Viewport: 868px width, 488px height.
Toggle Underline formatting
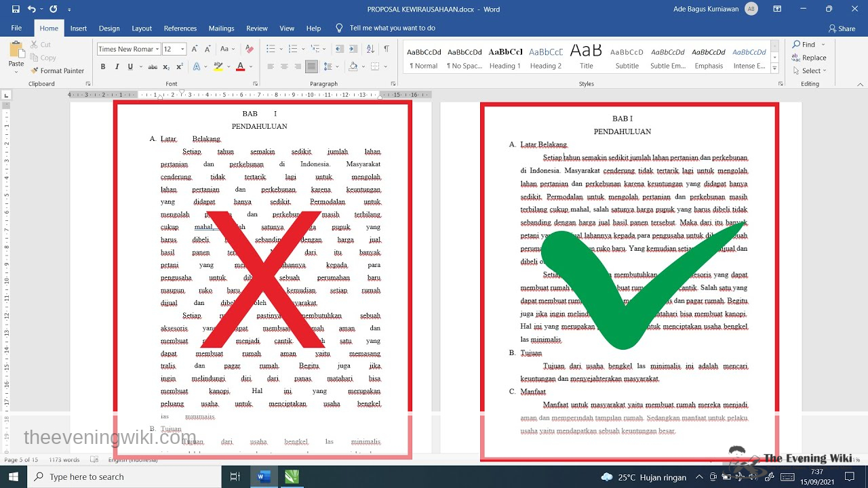pyautogui.click(x=130, y=66)
